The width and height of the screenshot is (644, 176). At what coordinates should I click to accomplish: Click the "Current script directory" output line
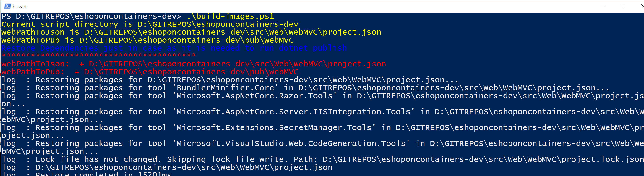click(149, 25)
